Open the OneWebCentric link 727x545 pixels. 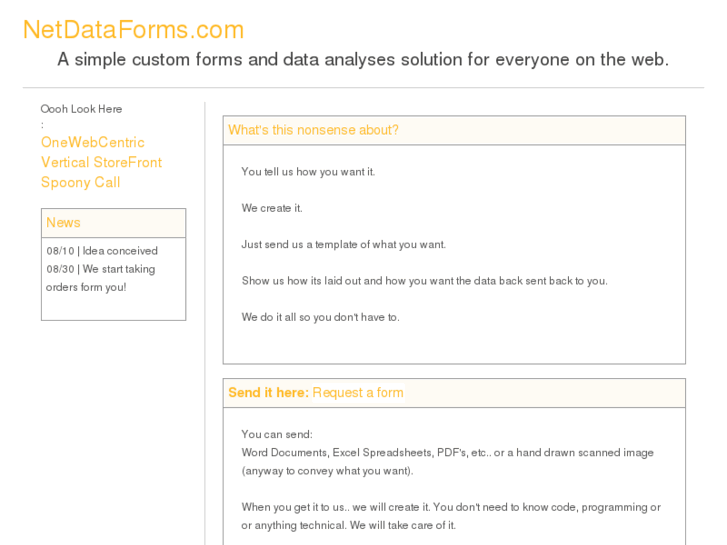[92, 142]
